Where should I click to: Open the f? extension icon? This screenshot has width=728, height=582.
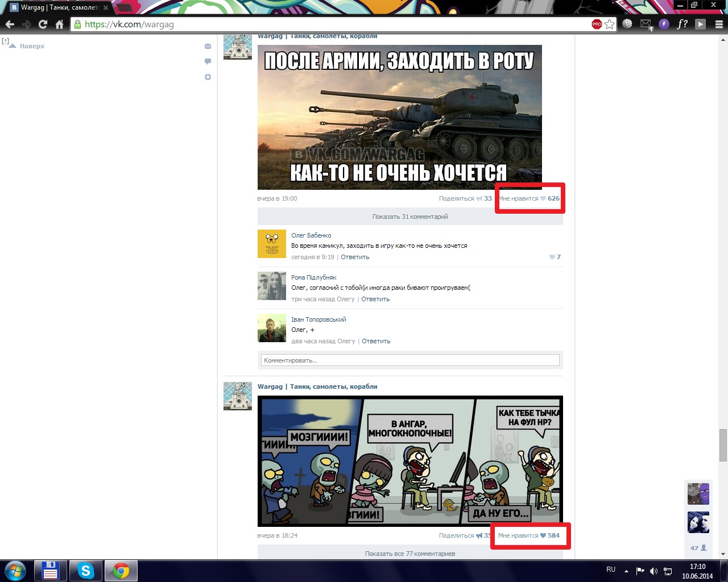(682, 24)
